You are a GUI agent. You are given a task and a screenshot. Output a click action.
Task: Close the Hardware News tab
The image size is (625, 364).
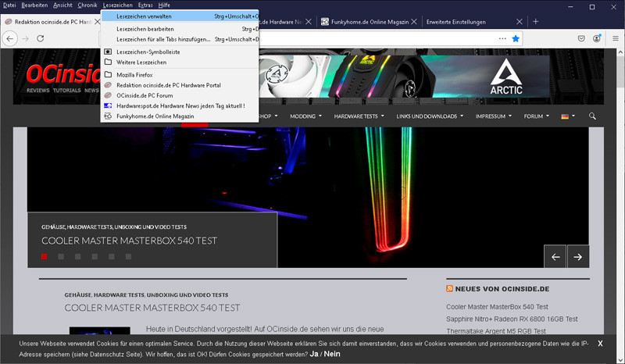click(x=309, y=22)
